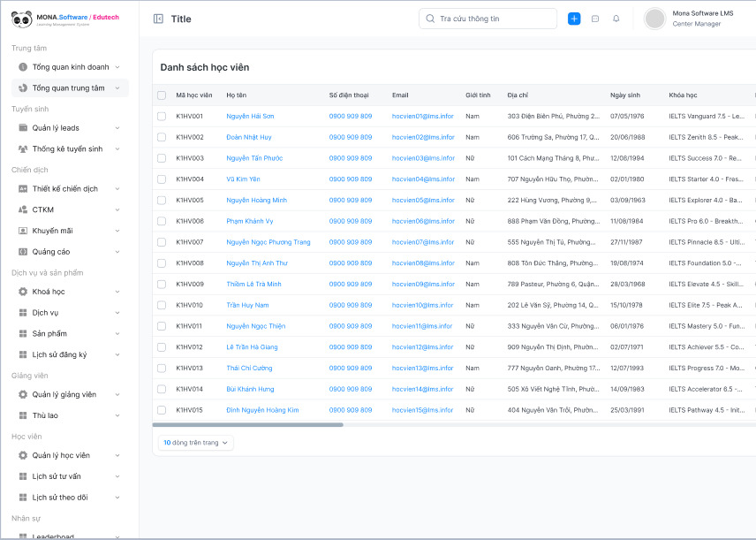This screenshot has width=756, height=540.
Task: Click the Ngày sinh column header
Action: click(625, 95)
